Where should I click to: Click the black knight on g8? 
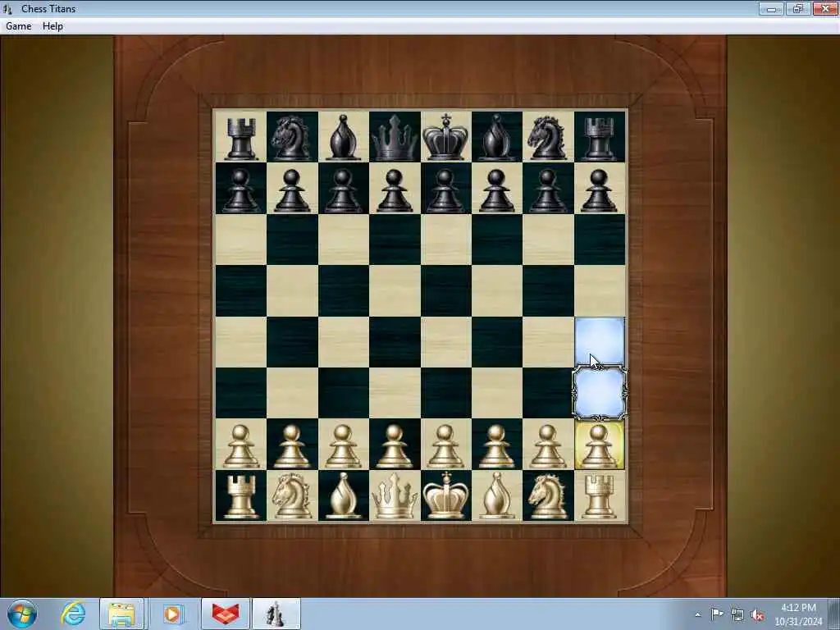tap(547, 138)
